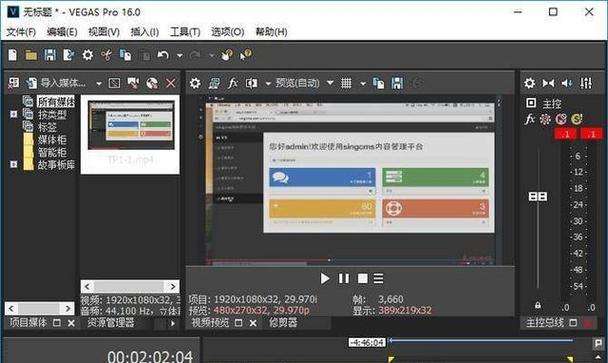Screen dimensions: 608x363
Task: Open master bus properties gear icon
Action: pyautogui.click(x=530, y=83)
